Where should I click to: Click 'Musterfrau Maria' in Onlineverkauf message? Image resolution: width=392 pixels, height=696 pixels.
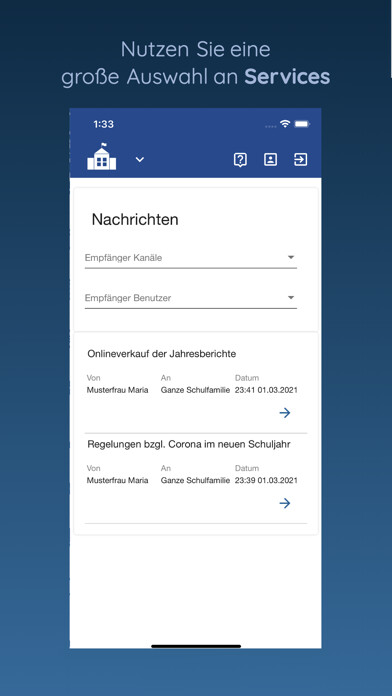118,390
